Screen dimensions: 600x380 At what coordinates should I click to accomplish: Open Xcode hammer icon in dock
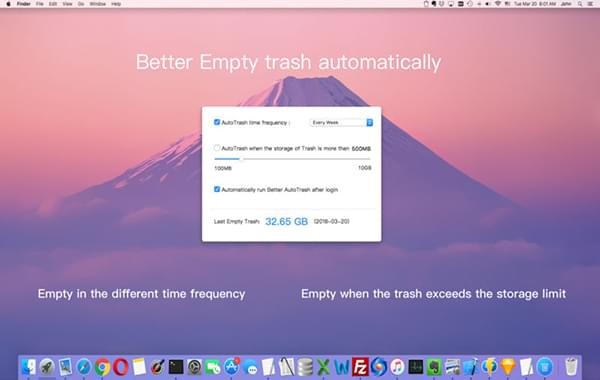point(471,367)
